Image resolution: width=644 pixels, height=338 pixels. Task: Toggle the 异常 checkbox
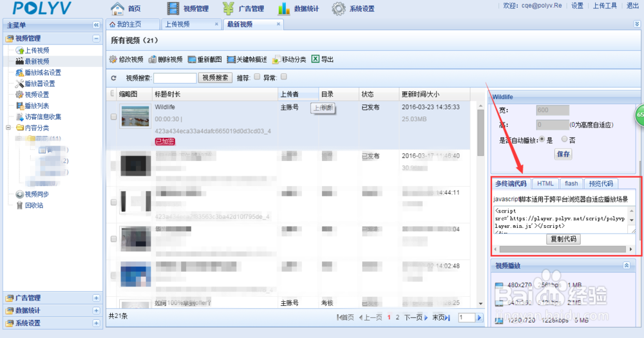(284, 77)
